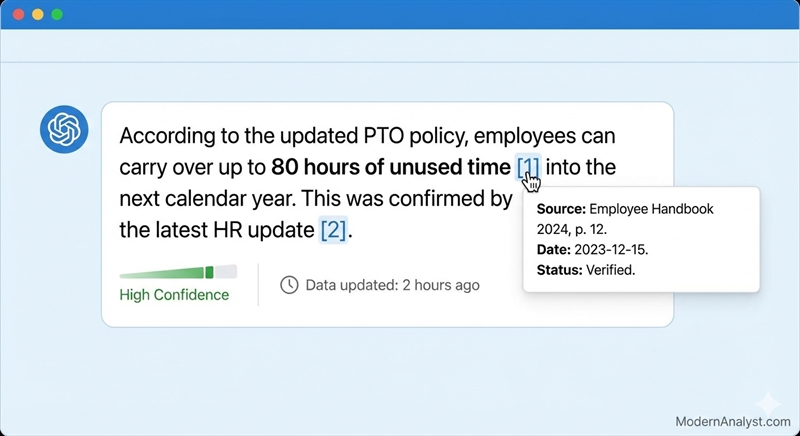Click the ChatGPT logo avatar

coord(63,130)
